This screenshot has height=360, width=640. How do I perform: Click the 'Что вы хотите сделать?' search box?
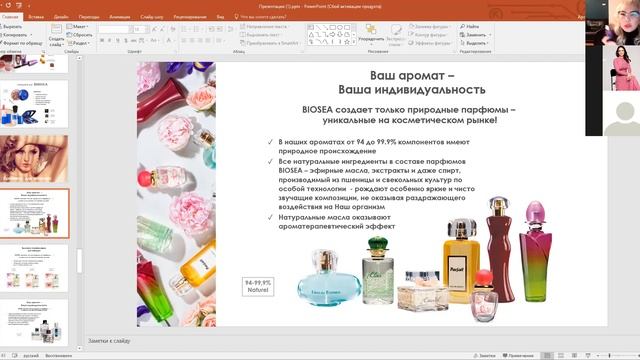(260, 17)
